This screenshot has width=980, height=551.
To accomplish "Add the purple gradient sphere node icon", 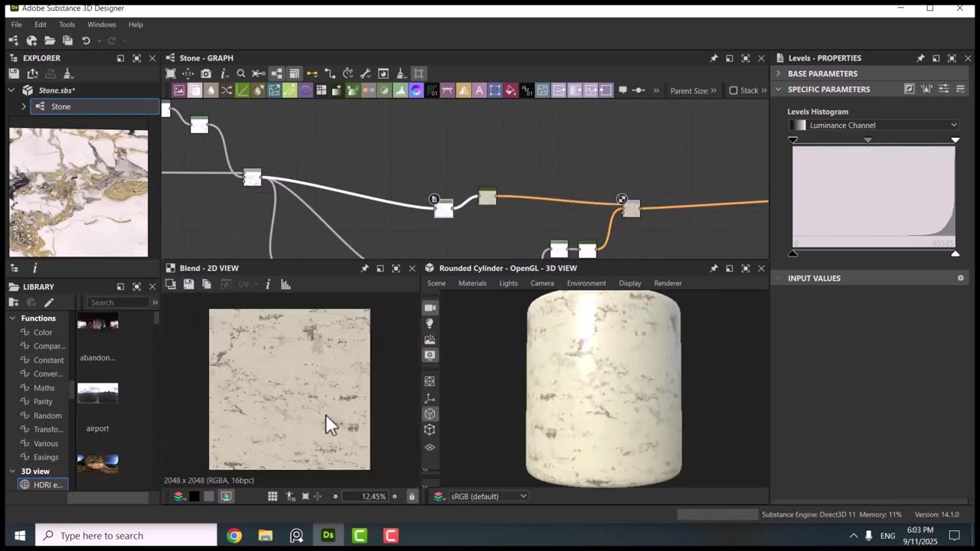I will pos(416,90).
